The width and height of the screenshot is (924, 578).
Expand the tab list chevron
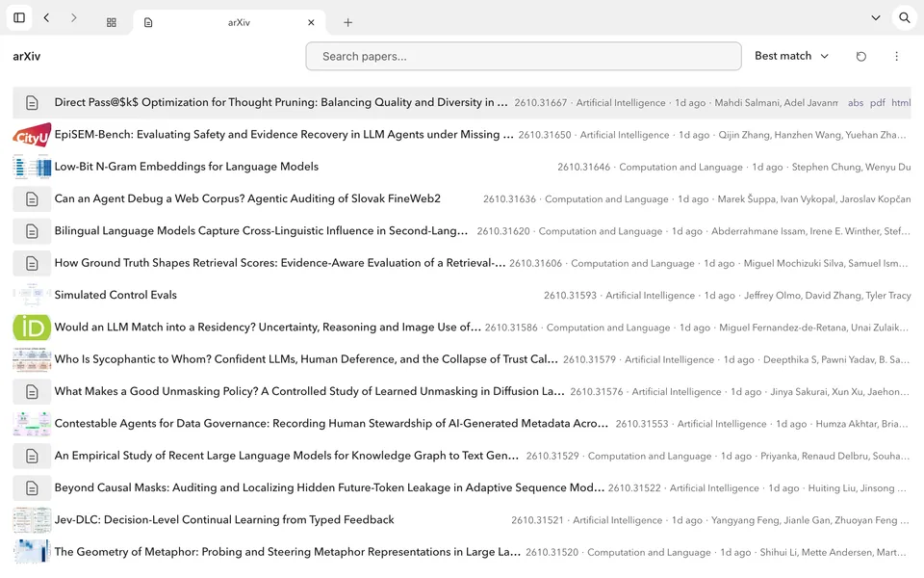pyautogui.click(x=876, y=17)
